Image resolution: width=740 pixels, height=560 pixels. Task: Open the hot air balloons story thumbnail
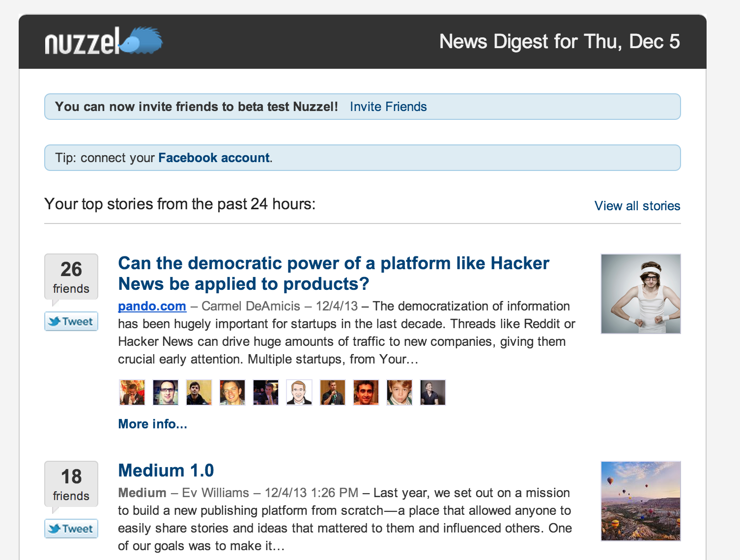point(641,501)
